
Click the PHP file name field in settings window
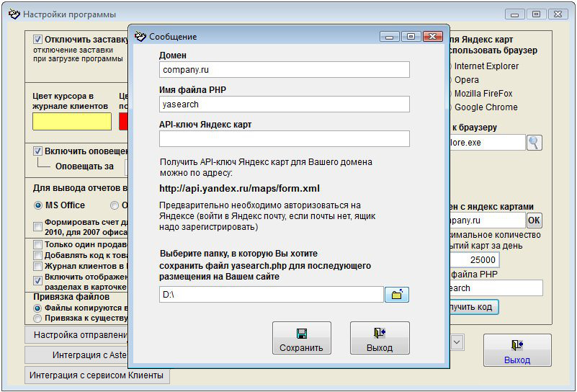(496, 288)
